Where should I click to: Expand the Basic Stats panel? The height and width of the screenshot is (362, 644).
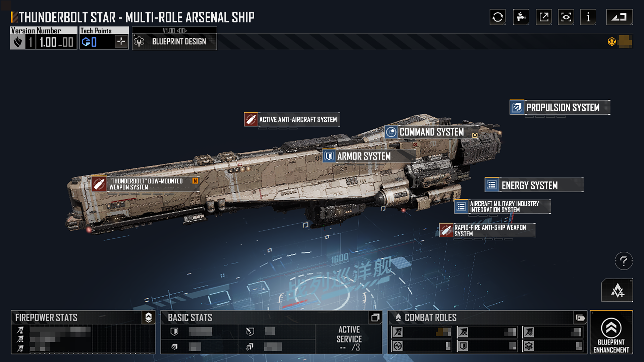(x=375, y=317)
